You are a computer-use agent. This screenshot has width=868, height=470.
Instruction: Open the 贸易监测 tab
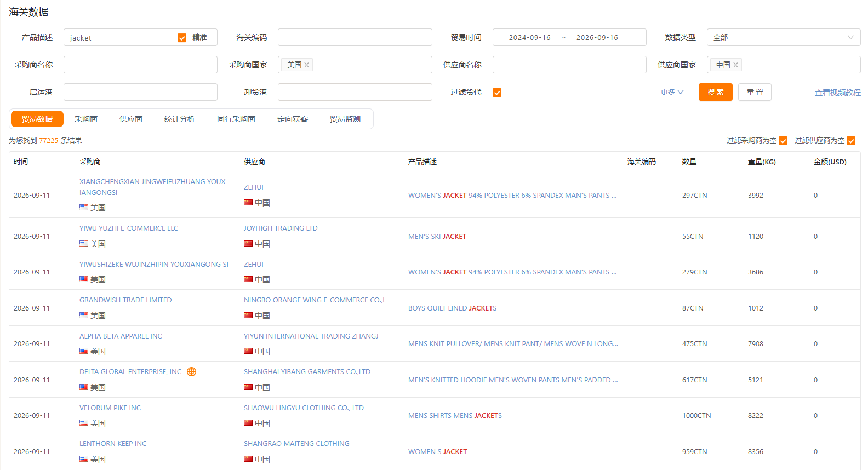[345, 119]
